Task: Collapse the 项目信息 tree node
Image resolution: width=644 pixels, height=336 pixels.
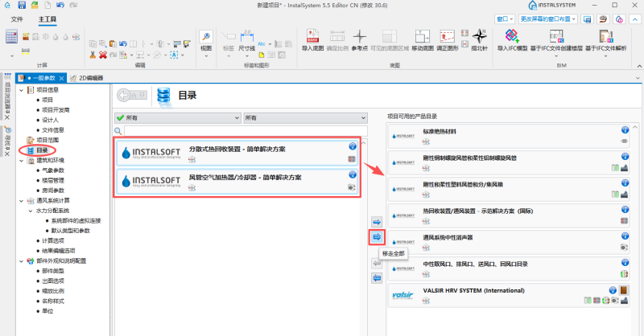Action: (22, 90)
